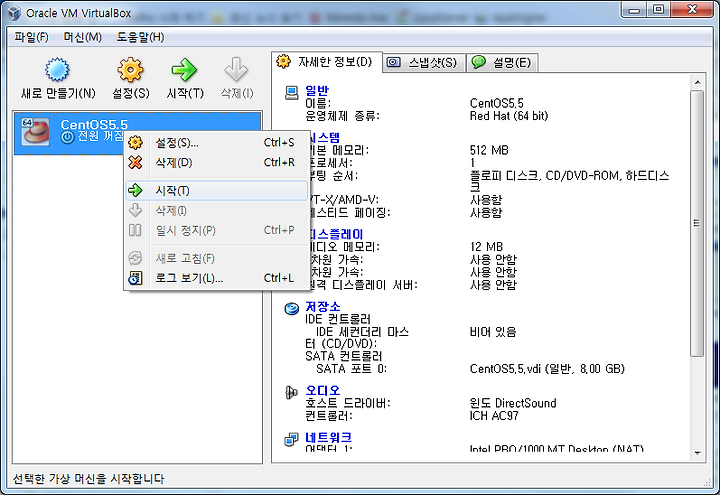
Task: Click the details scrollbar up arrow
Action: [x=697, y=82]
